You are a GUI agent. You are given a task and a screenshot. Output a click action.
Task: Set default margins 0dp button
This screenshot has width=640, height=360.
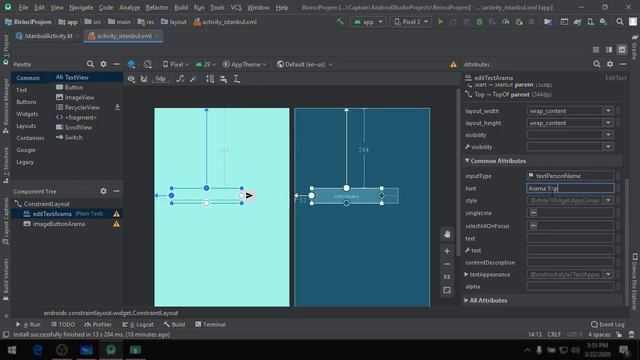pos(161,79)
